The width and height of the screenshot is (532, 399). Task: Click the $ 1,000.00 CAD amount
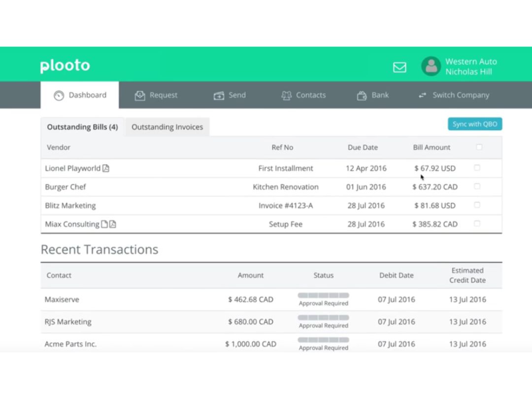[251, 344]
